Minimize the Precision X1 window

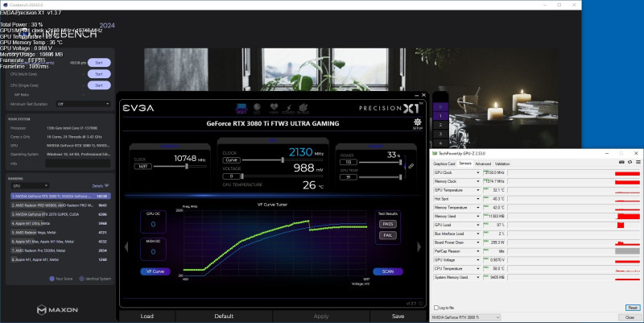point(416,95)
